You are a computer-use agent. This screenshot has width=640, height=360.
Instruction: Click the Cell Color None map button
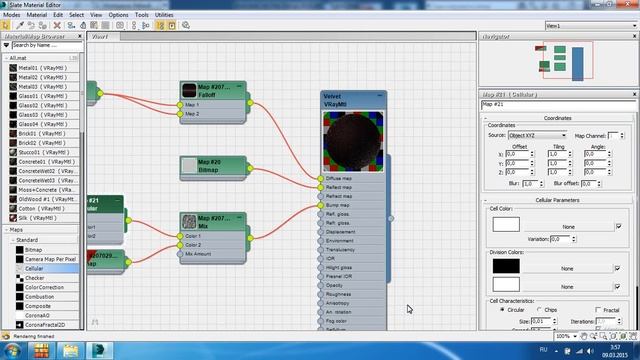(569, 227)
